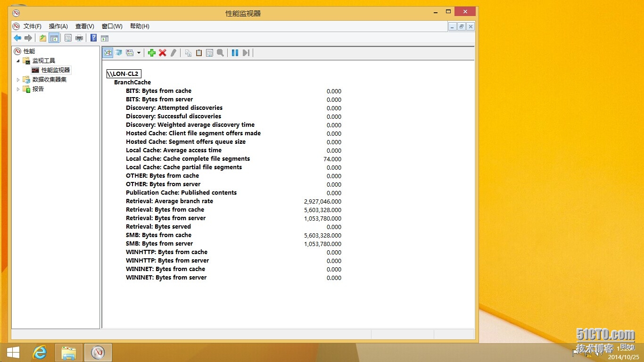Select 'OTHER: Bytes from cache' counter
The image size is (644, 362).
[162, 175]
